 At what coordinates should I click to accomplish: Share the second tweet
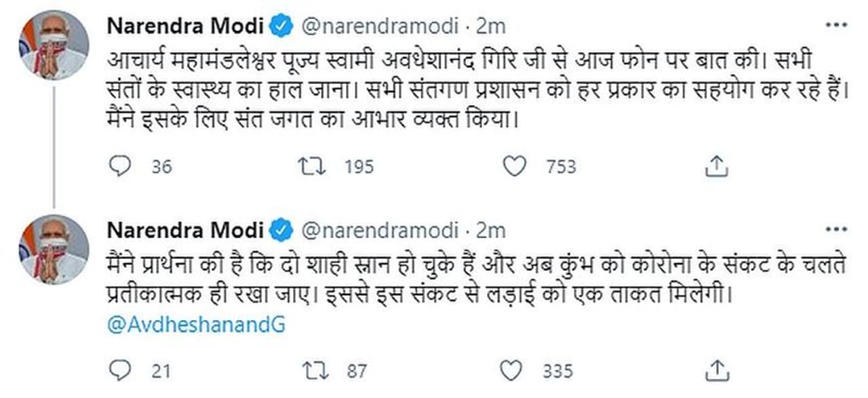716,370
